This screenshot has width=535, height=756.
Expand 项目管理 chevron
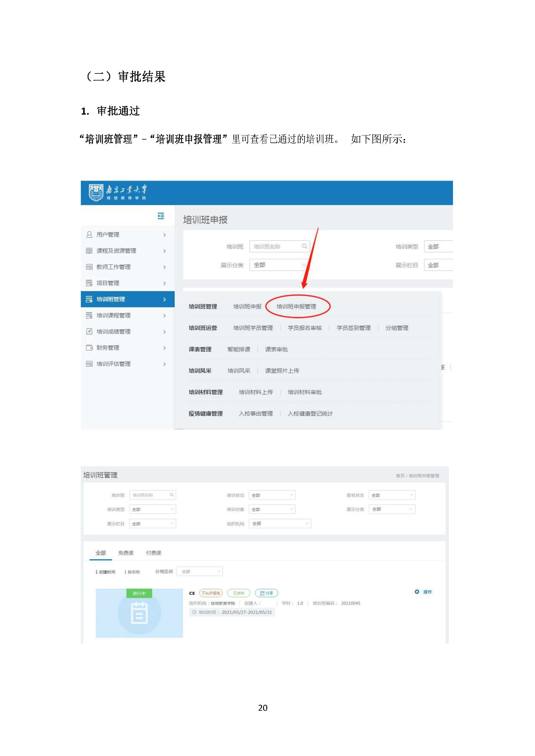coord(164,283)
